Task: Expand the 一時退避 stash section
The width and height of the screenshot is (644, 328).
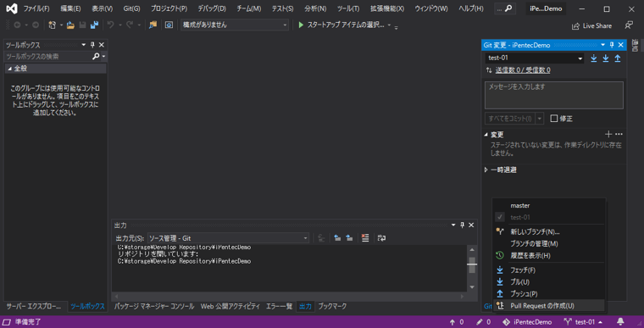Action: coord(486,170)
